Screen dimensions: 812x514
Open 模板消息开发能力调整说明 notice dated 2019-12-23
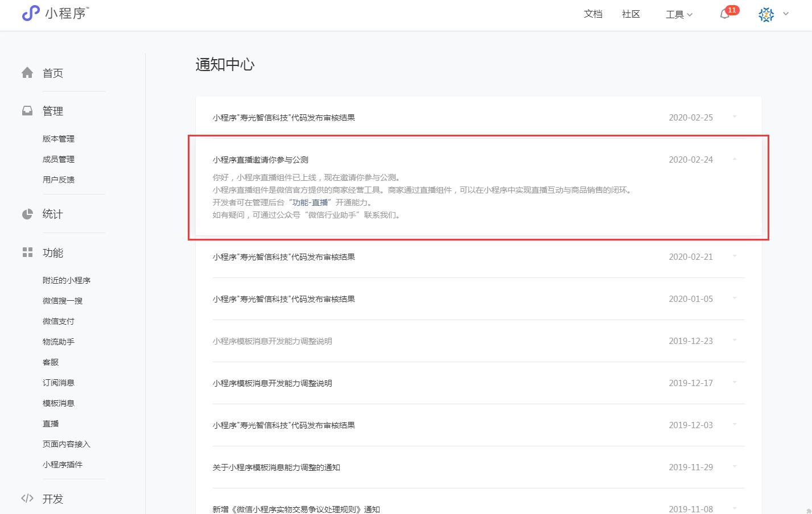(273, 341)
